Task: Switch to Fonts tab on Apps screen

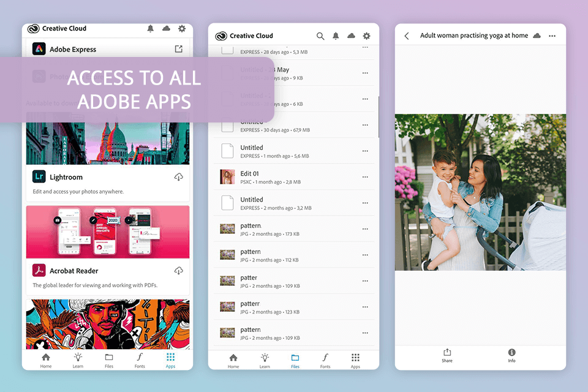Action: pyautogui.click(x=140, y=360)
